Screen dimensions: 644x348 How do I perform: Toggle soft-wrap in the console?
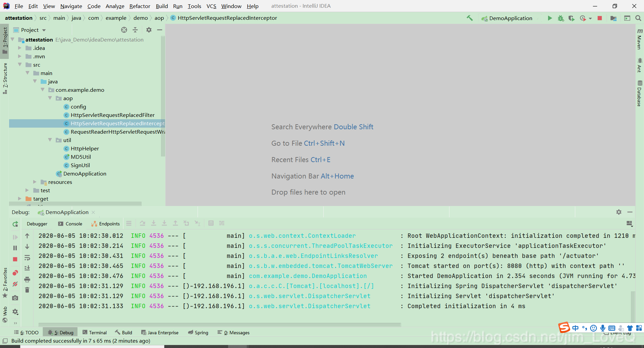tap(27, 258)
